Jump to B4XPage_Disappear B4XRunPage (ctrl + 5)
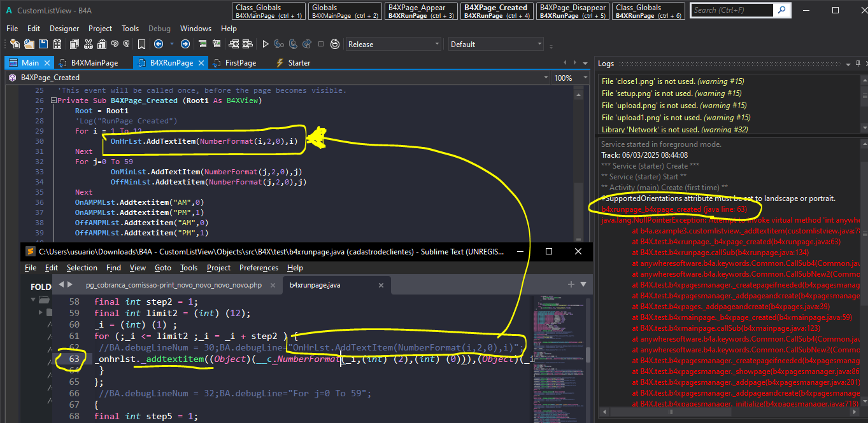The height and width of the screenshot is (423, 868). tap(572, 11)
